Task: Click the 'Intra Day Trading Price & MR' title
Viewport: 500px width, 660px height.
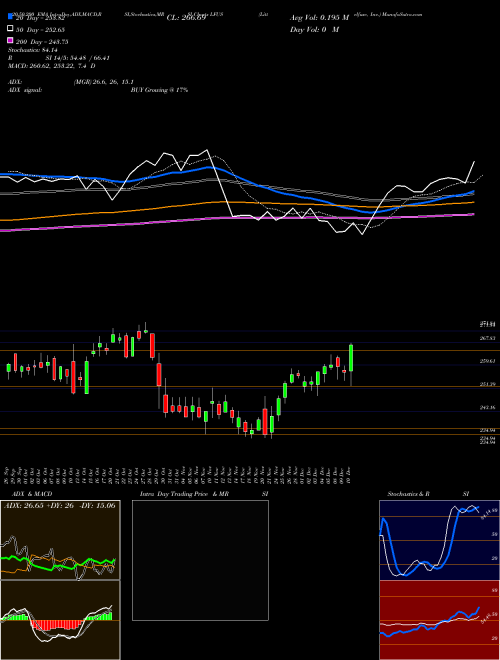Action: (184, 494)
